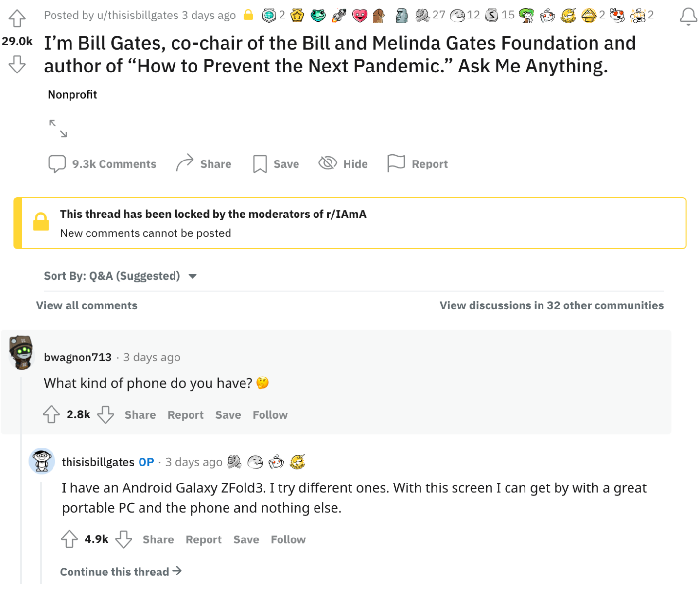This screenshot has width=700, height=592.
Task: Share the AMA post
Action: tap(204, 164)
